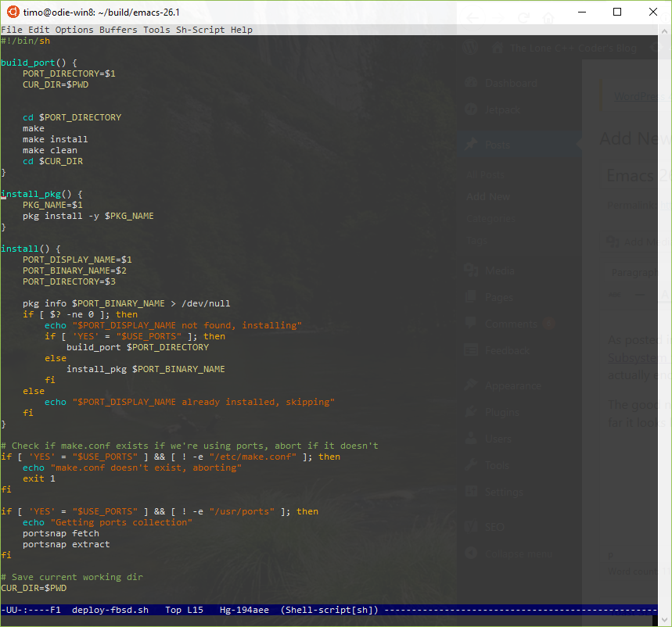Click the 'make install' line
The width and height of the screenshot is (672, 627).
[x=56, y=139]
